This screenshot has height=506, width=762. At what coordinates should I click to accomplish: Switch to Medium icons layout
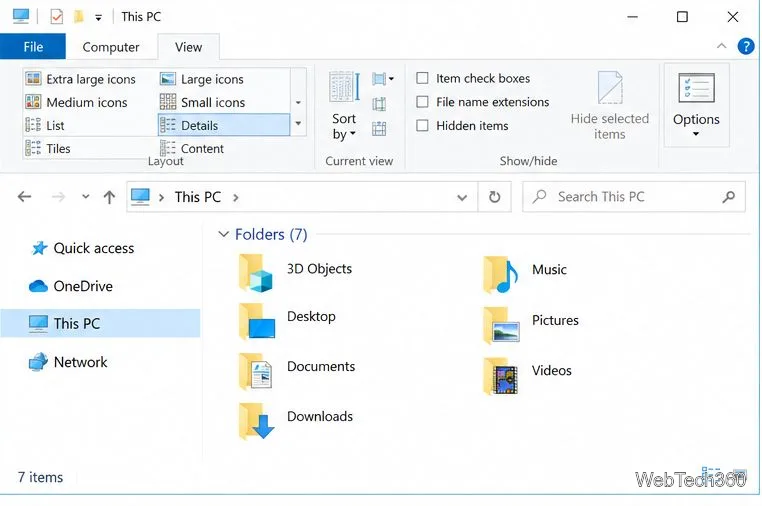[76, 102]
